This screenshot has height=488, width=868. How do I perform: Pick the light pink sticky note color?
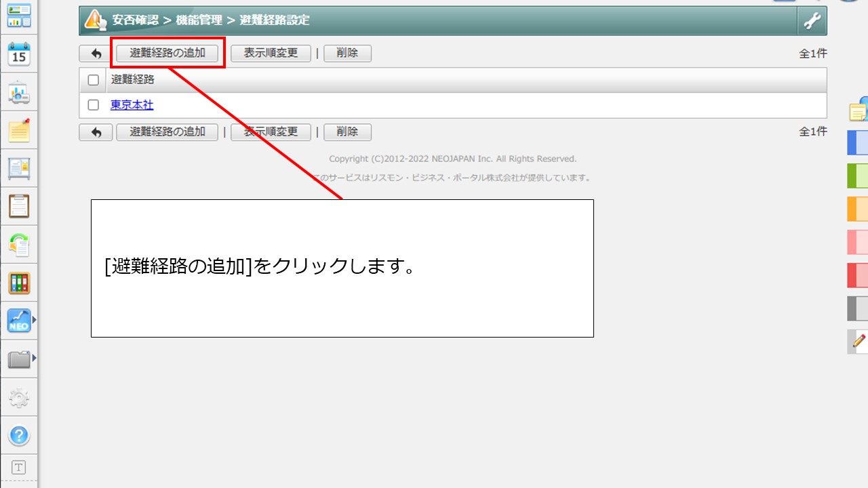pyautogui.click(x=858, y=242)
